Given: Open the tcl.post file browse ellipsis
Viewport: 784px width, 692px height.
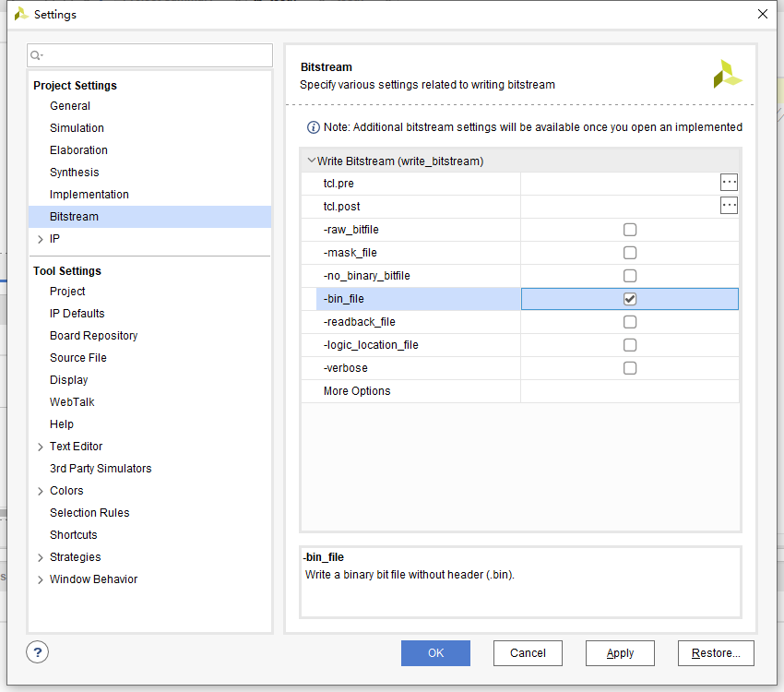Looking at the screenshot, I should tap(729, 205).
